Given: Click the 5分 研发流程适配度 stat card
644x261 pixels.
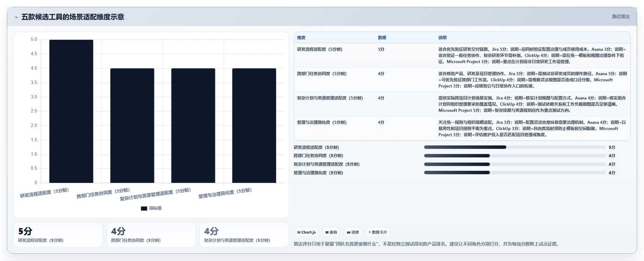Looking at the screenshot, I should point(58,235).
